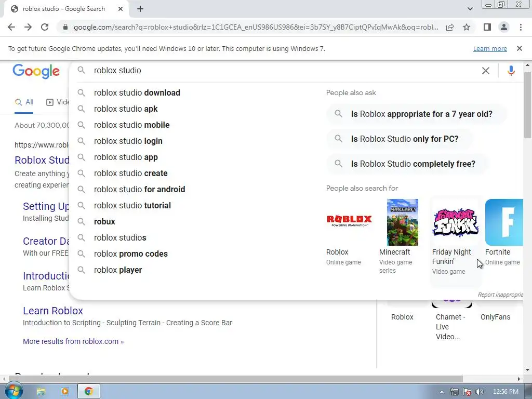Image resolution: width=532 pixels, height=399 pixels.
Task: Open Windows Media Player from taskbar
Action: coord(64,392)
